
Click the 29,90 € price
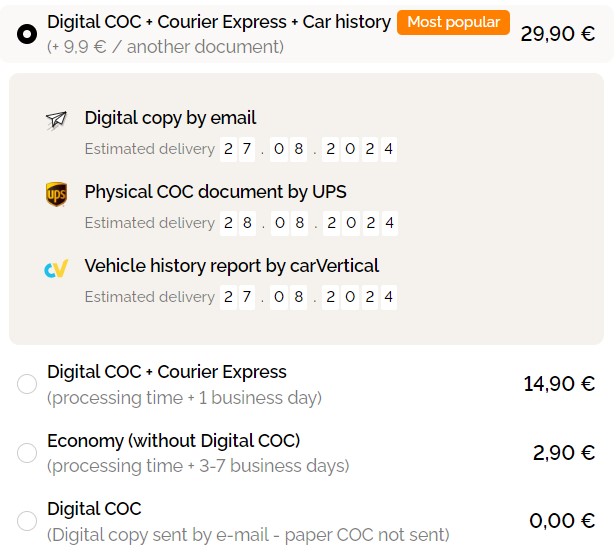[558, 34]
